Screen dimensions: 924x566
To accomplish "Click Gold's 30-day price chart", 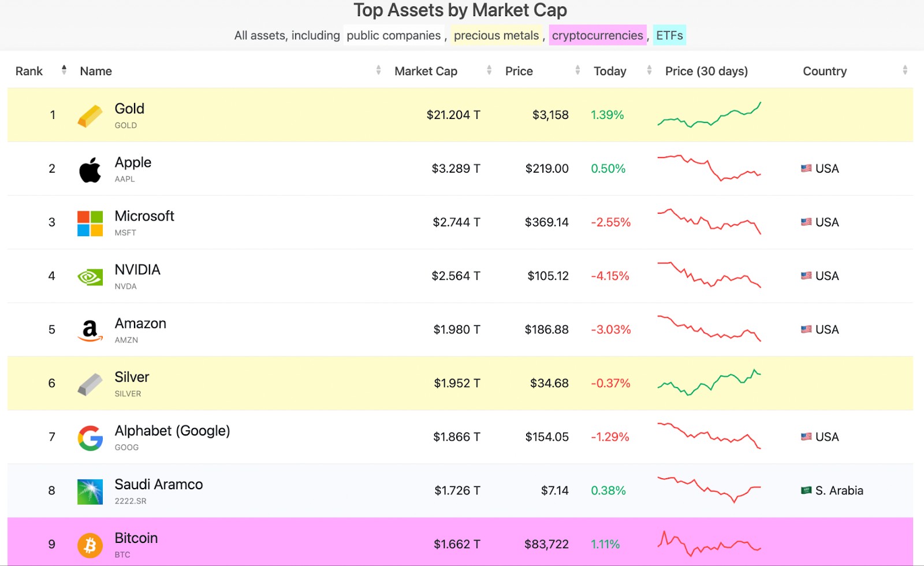I will [x=709, y=115].
